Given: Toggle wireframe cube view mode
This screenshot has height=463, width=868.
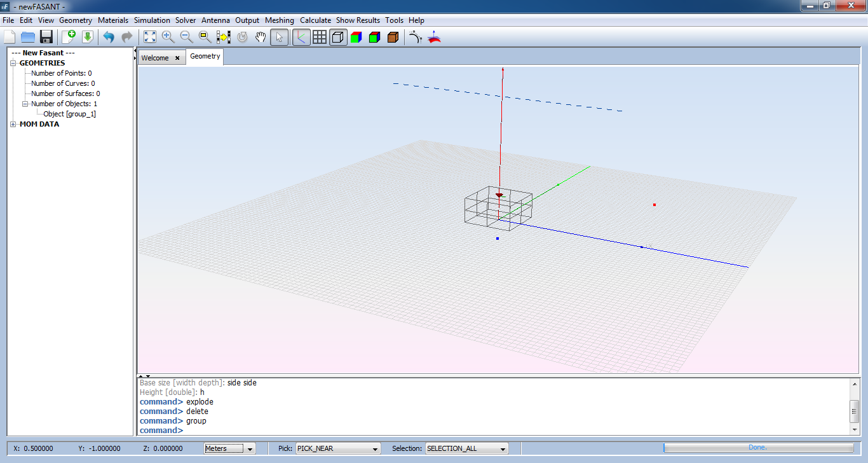Looking at the screenshot, I should (338, 37).
